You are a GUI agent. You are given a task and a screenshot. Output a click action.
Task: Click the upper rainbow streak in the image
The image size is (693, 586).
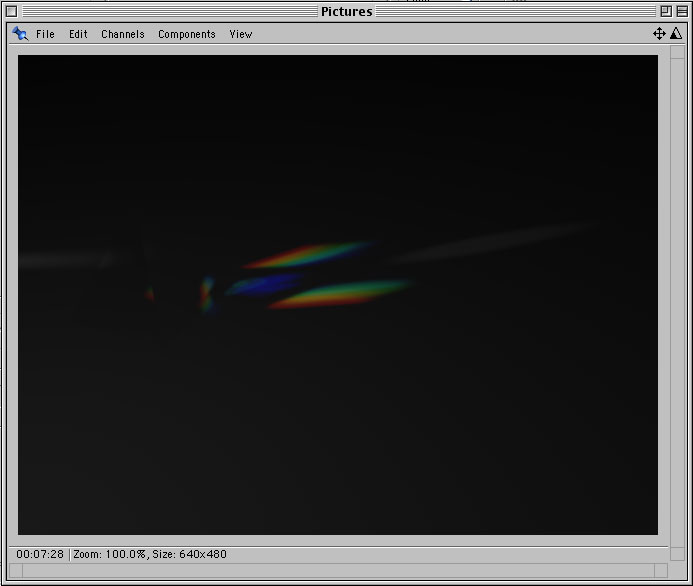pos(312,255)
